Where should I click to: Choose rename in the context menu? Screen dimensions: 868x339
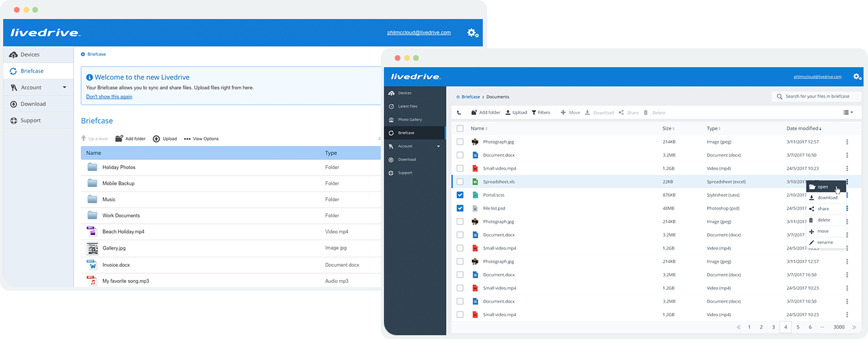point(826,243)
